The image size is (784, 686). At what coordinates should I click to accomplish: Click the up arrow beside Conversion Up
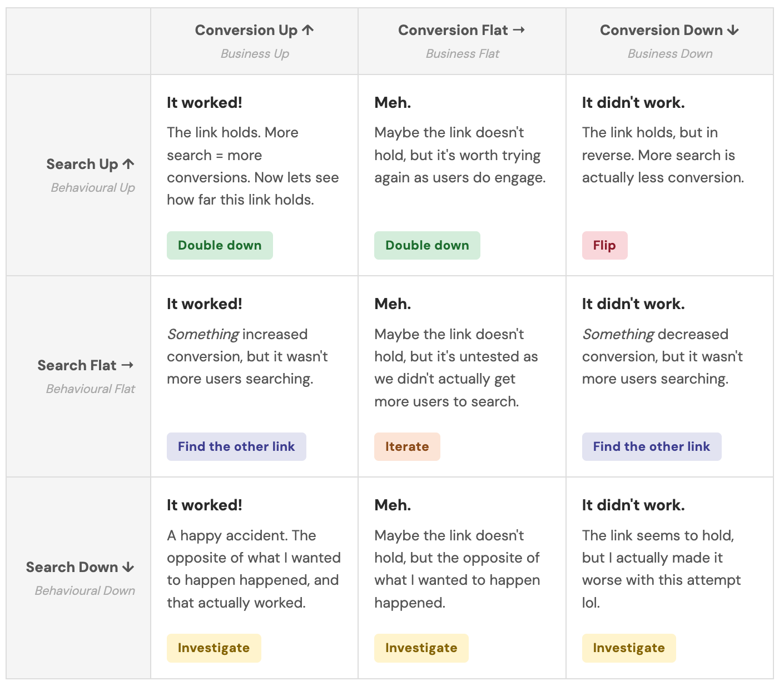click(x=308, y=30)
